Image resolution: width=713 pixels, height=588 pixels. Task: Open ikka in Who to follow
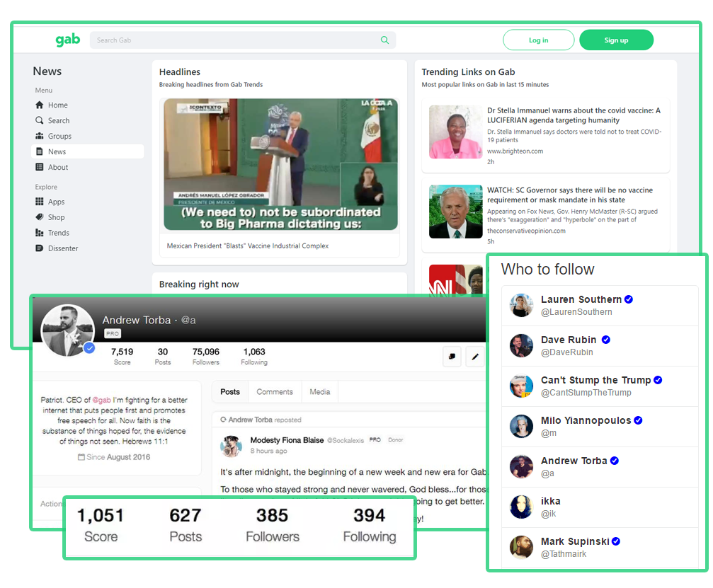(x=600, y=507)
